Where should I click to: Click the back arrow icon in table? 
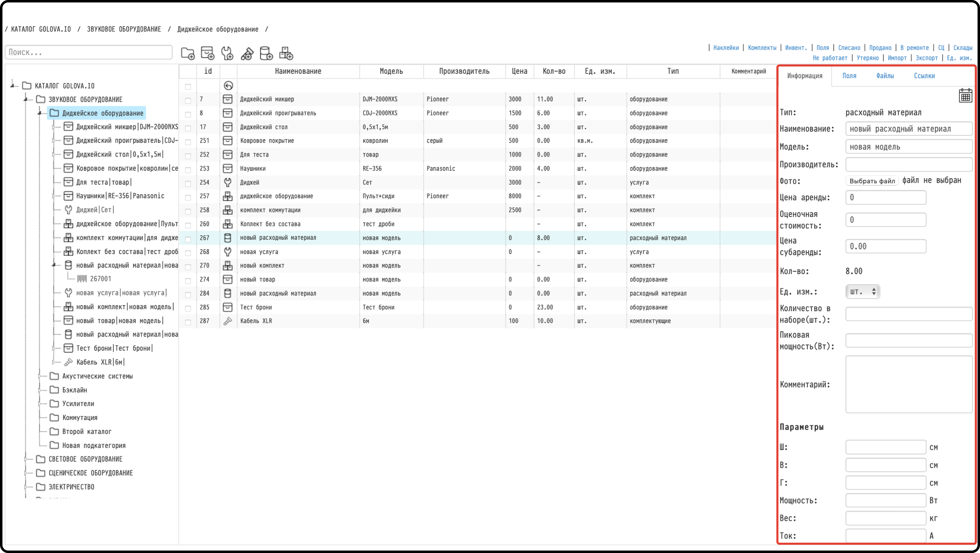pyautogui.click(x=228, y=86)
